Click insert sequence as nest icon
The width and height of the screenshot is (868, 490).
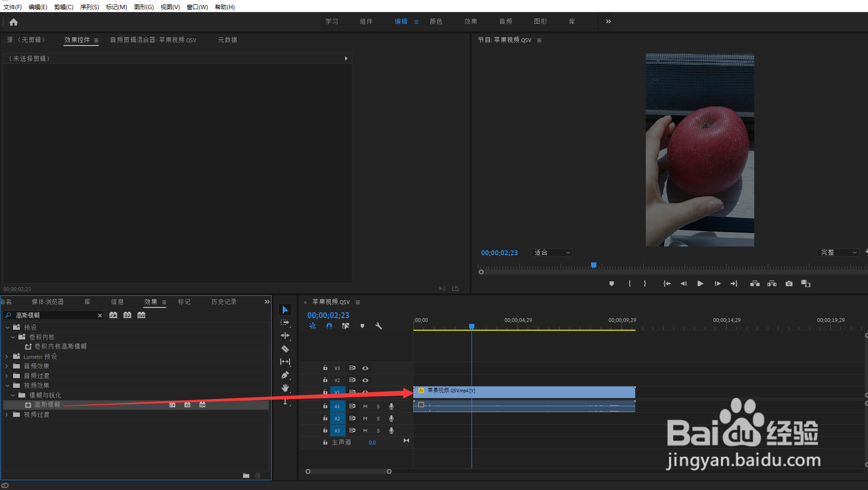tap(313, 326)
